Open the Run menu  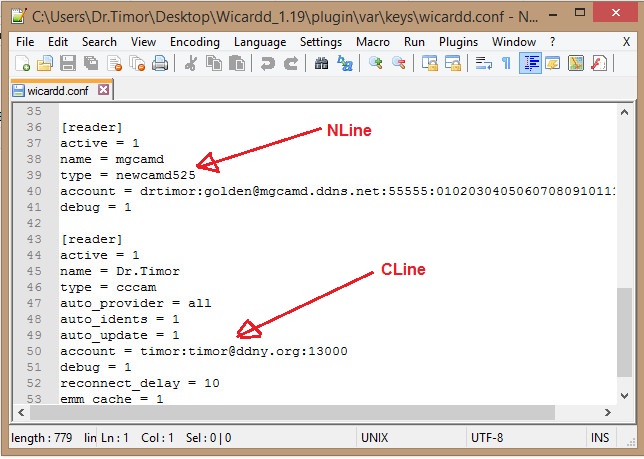(x=414, y=42)
